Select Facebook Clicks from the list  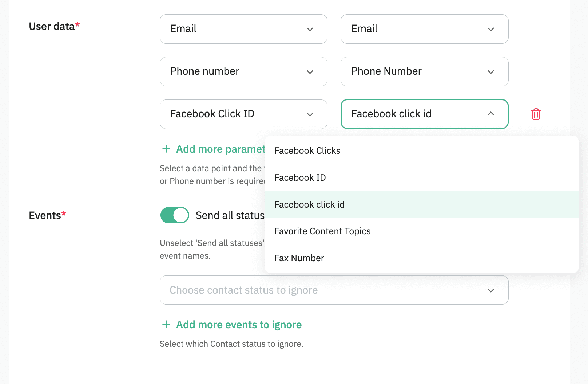[307, 151]
